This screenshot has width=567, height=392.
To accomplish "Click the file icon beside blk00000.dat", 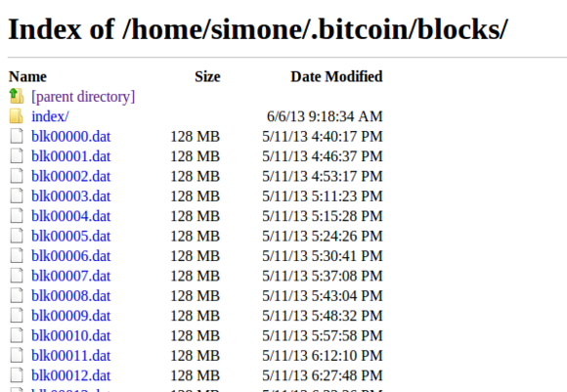I will 17,136.
